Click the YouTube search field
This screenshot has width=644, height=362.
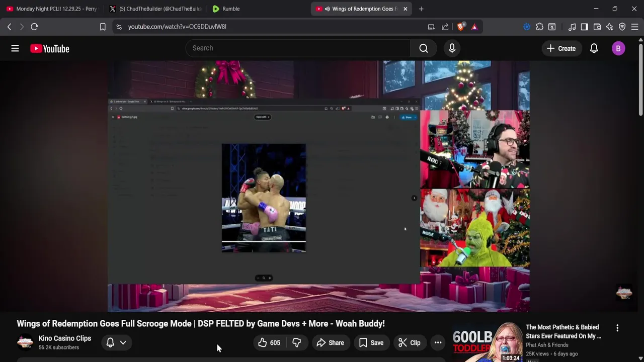(298, 48)
